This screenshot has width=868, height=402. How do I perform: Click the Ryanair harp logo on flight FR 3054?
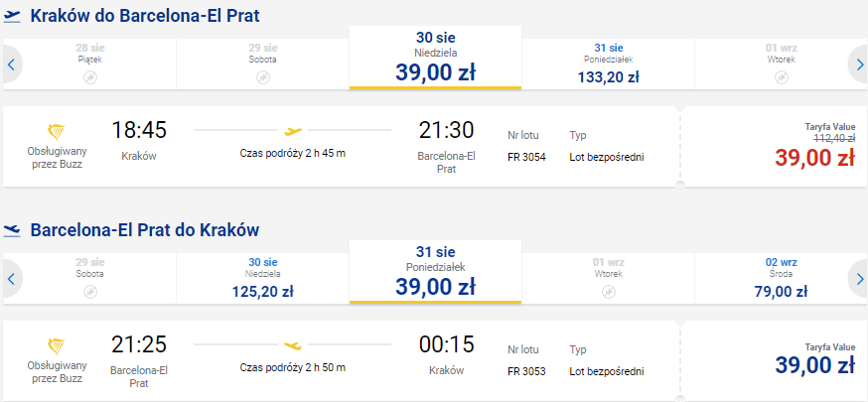(57, 133)
